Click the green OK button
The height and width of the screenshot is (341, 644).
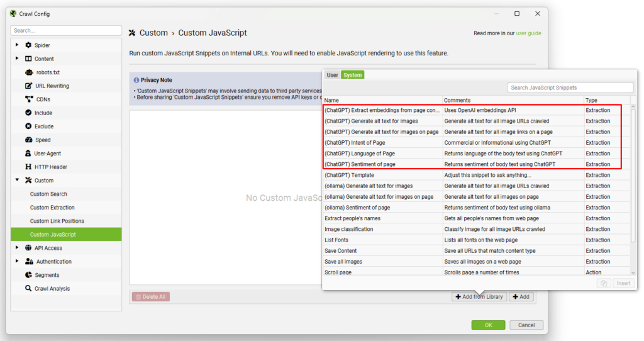[x=488, y=325]
